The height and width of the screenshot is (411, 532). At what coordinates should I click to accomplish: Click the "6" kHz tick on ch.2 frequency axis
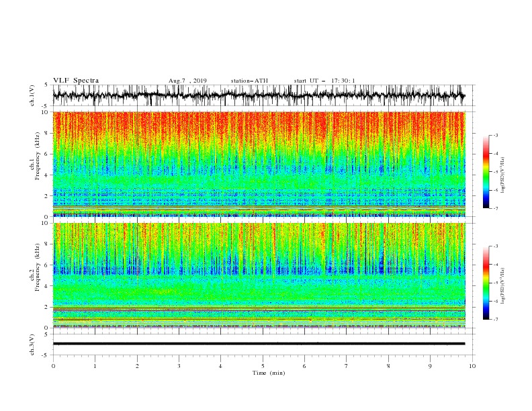click(47, 265)
